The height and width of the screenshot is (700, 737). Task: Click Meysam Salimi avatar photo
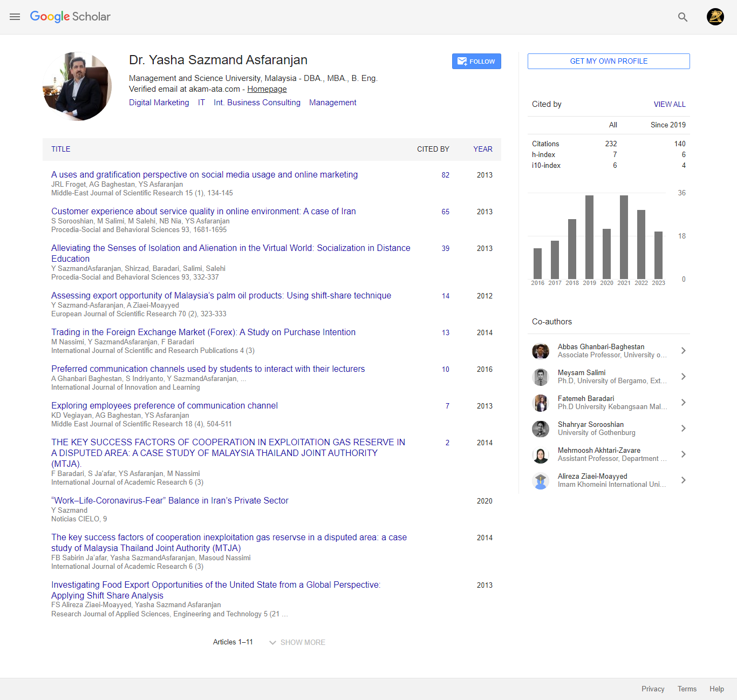tap(541, 377)
